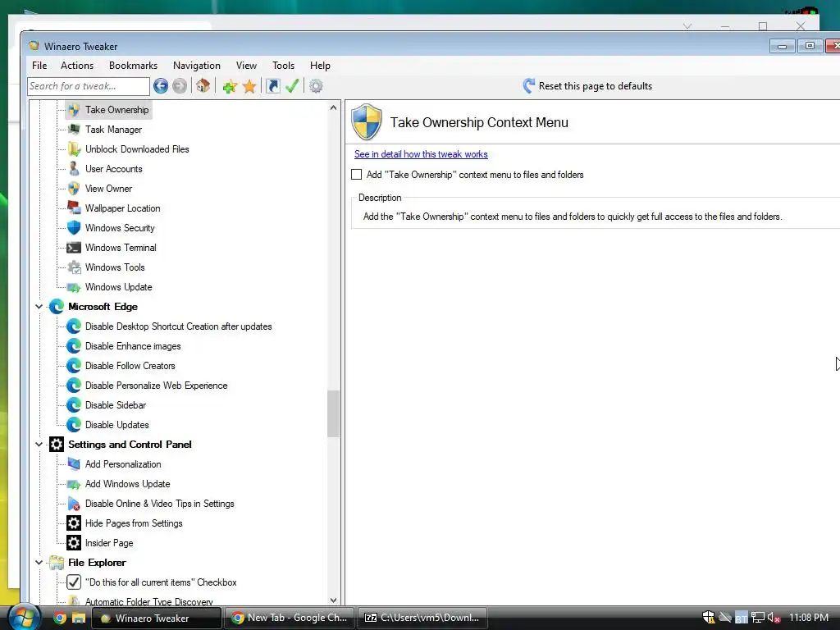Click the 11:08 PM taskbar clock
Screen dimensions: 840x630
808,618
